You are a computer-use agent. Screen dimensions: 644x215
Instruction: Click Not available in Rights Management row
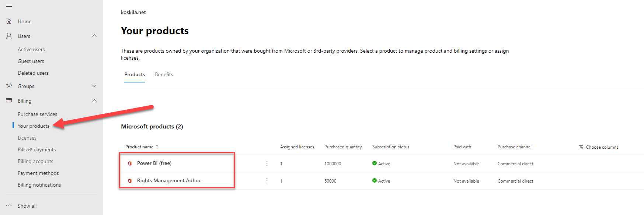point(466,181)
